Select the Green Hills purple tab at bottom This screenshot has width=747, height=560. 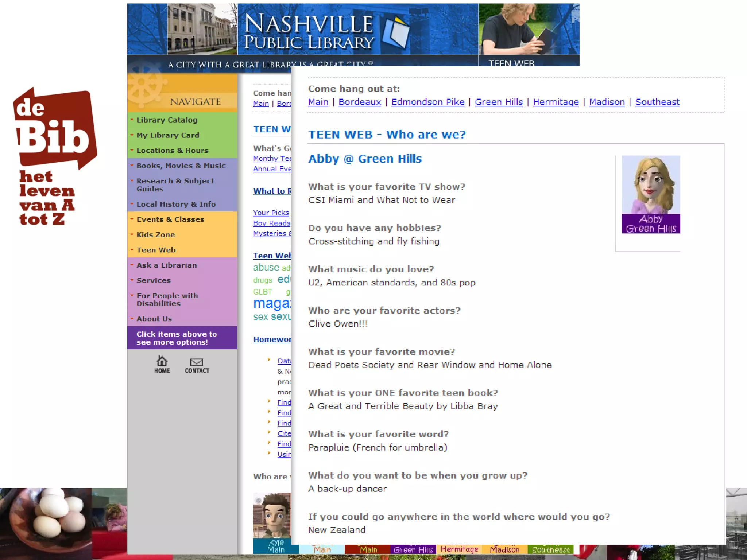(x=413, y=549)
